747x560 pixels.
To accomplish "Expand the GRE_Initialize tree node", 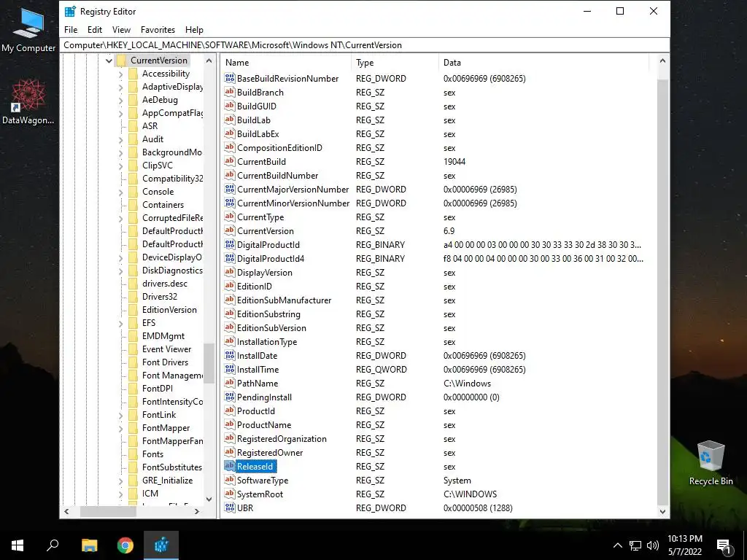I will [x=120, y=481].
